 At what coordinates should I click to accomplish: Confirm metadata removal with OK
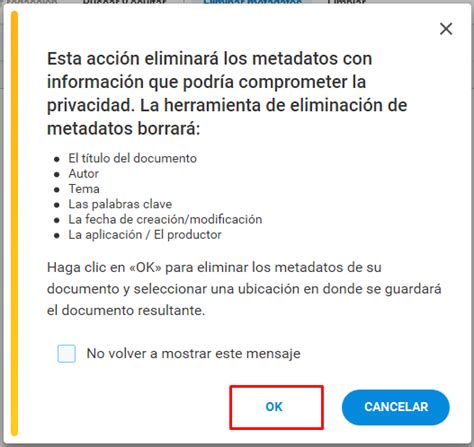tap(274, 407)
